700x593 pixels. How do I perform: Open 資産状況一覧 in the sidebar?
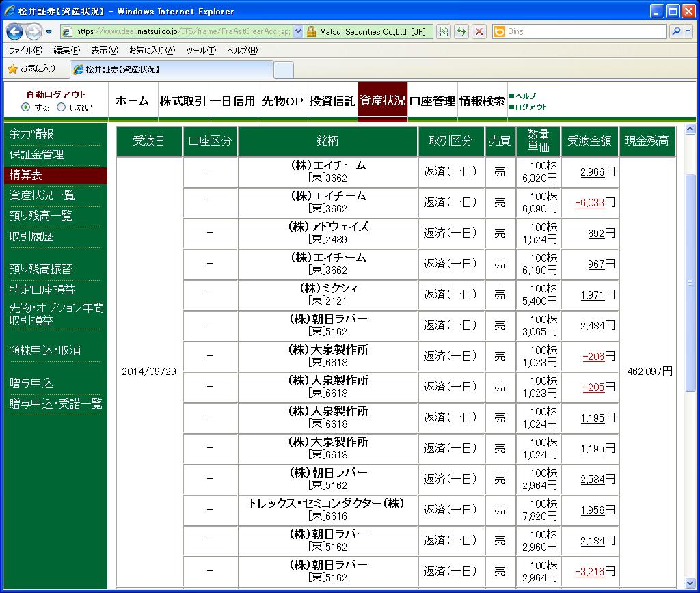42,195
